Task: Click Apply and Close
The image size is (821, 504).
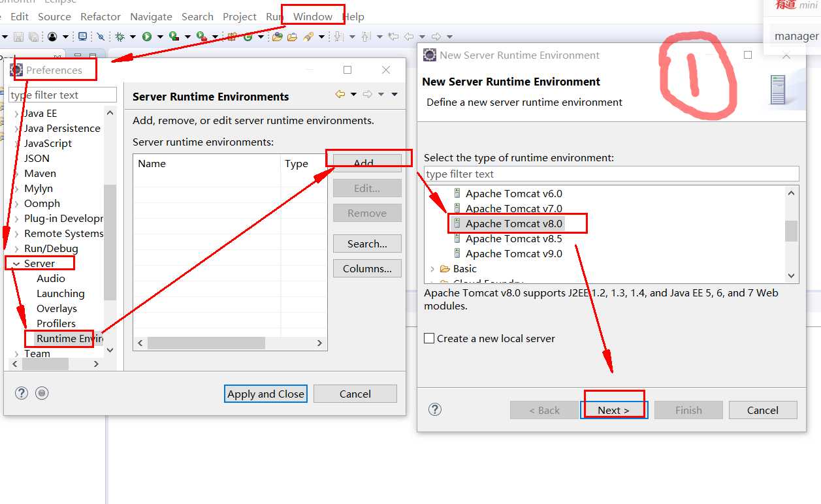Action: coord(266,394)
